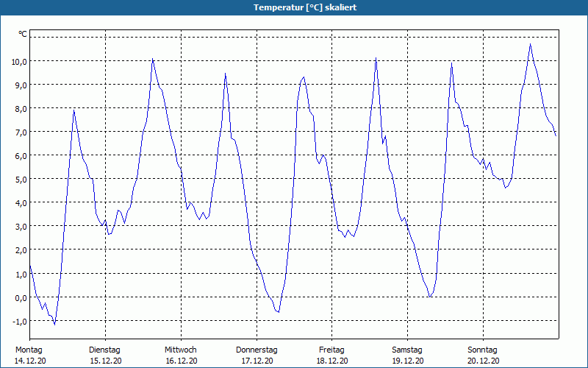Click the Thursday minimum below 0 °C
Screen dimensions: 588x368
pyautogui.click(x=279, y=311)
